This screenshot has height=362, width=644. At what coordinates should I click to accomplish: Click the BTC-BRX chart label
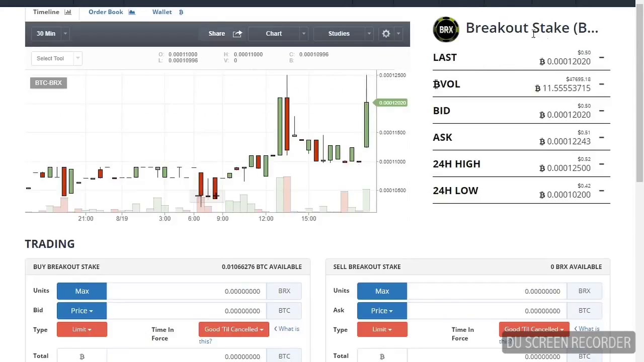(x=48, y=82)
